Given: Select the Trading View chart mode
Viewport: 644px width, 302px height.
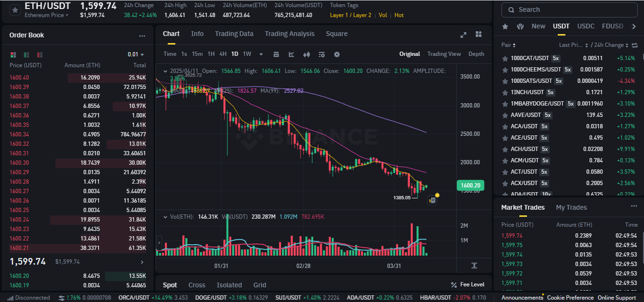Looking at the screenshot, I should point(444,54).
